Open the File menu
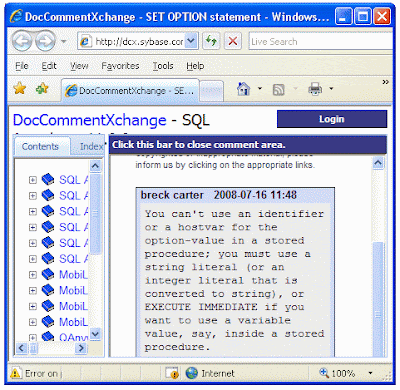 point(22,66)
